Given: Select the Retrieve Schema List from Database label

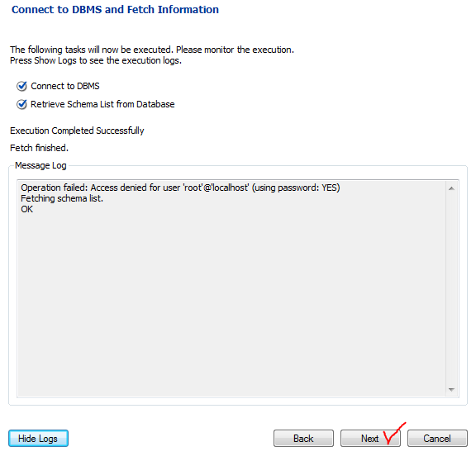Looking at the screenshot, I should (102, 104).
